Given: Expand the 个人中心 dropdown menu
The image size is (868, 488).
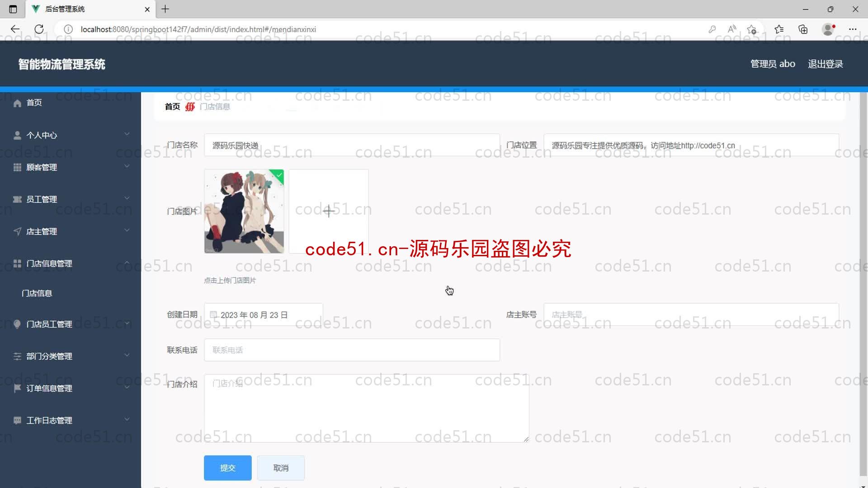Looking at the screenshot, I should click(71, 135).
